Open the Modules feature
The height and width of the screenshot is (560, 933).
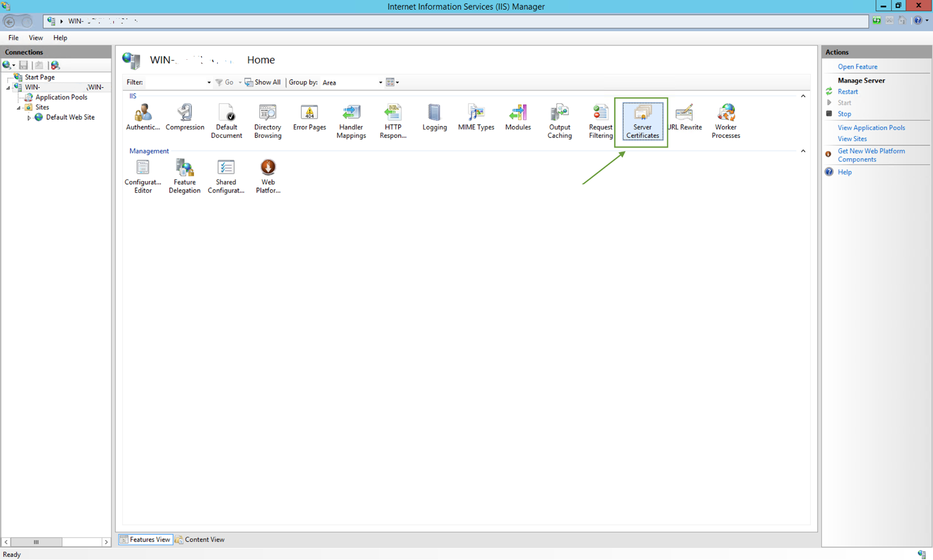click(x=518, y=117)
